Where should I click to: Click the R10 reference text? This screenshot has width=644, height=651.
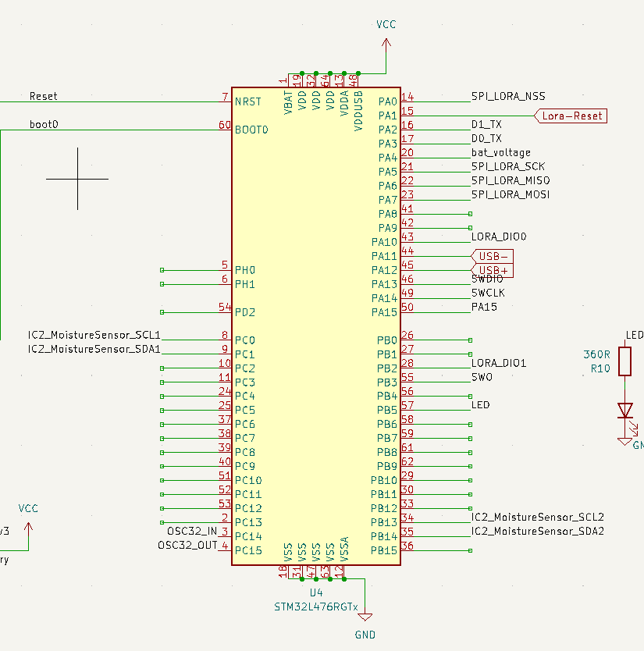tap(600, 368)
